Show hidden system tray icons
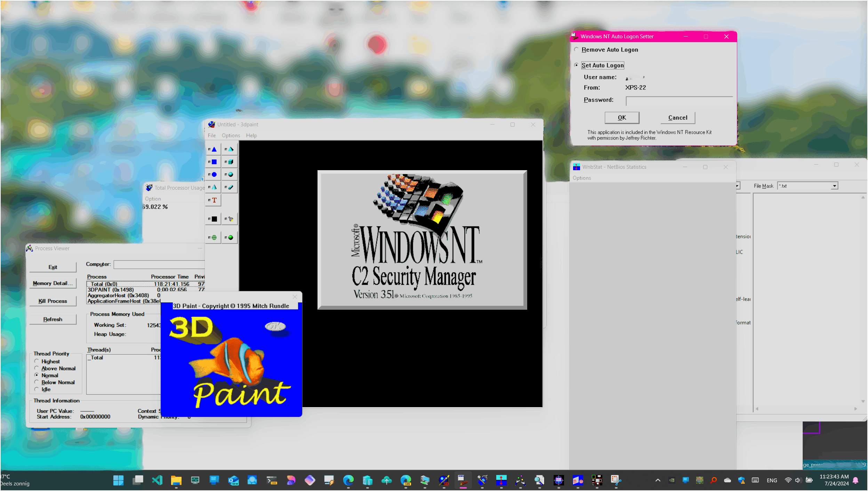 658,481
